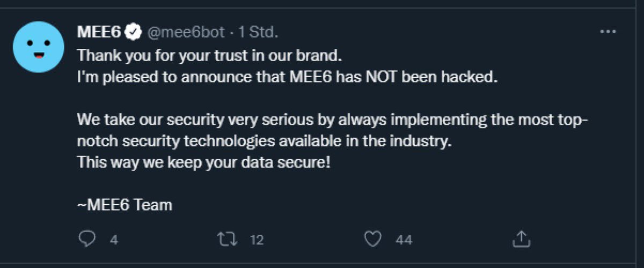The width and height of the screenshot is (644, 268).
Task: Click the reply count of 4
Action: click(114, 240)
